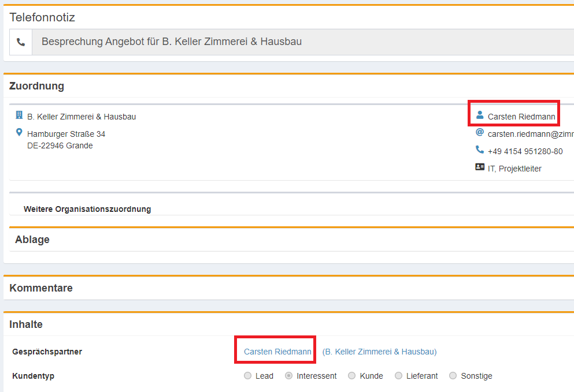Viewport: 574px width, 392px height.
Task: Select Interessent radio option
Action: [289, 376]
